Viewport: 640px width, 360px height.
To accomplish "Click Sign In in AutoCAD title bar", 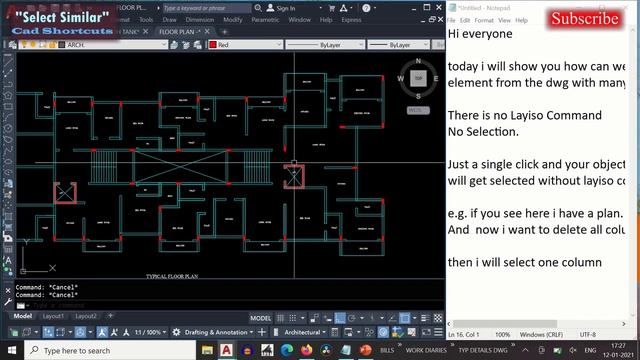I will click(281, 8).
